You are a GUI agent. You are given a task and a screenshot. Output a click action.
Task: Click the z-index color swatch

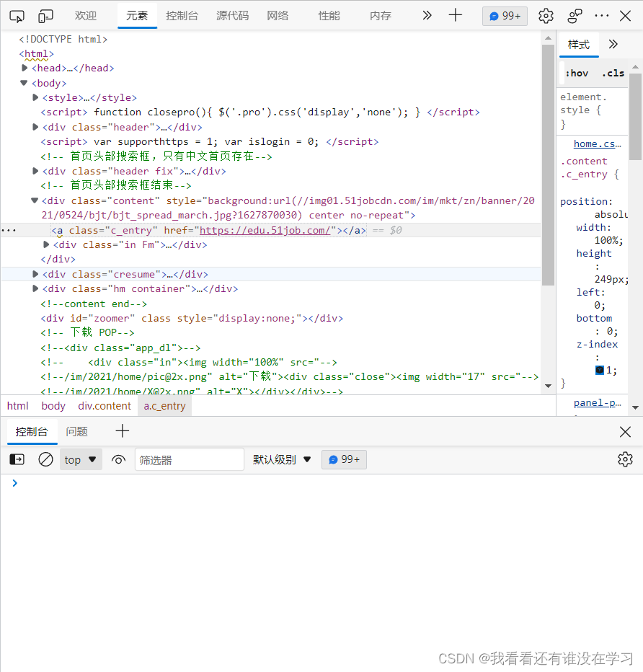pos(599,371)
